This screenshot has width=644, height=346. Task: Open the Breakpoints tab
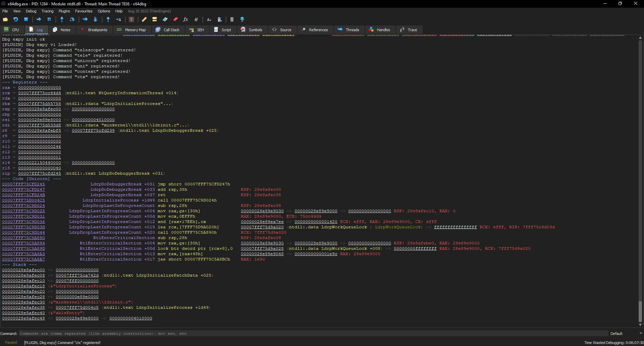click(94, 30)
